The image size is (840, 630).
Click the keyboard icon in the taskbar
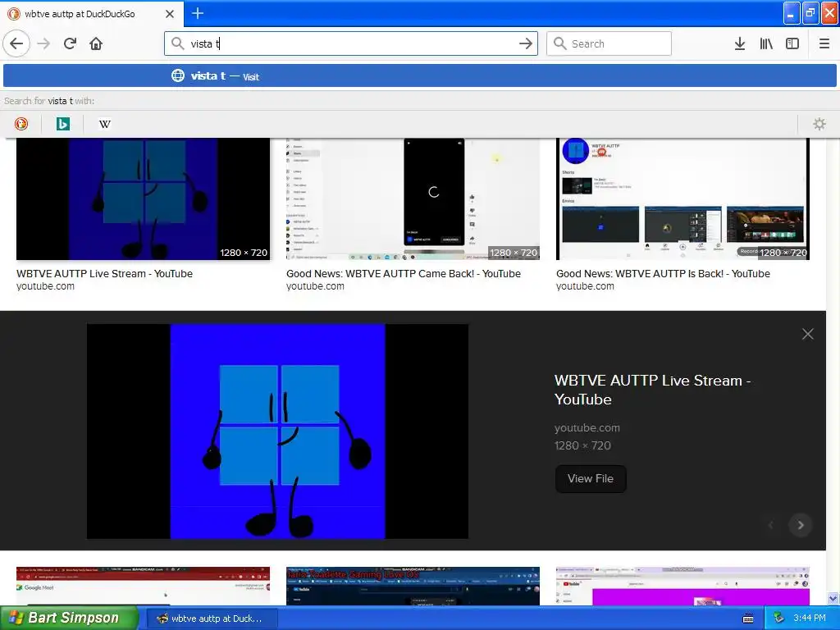point(748,619)
